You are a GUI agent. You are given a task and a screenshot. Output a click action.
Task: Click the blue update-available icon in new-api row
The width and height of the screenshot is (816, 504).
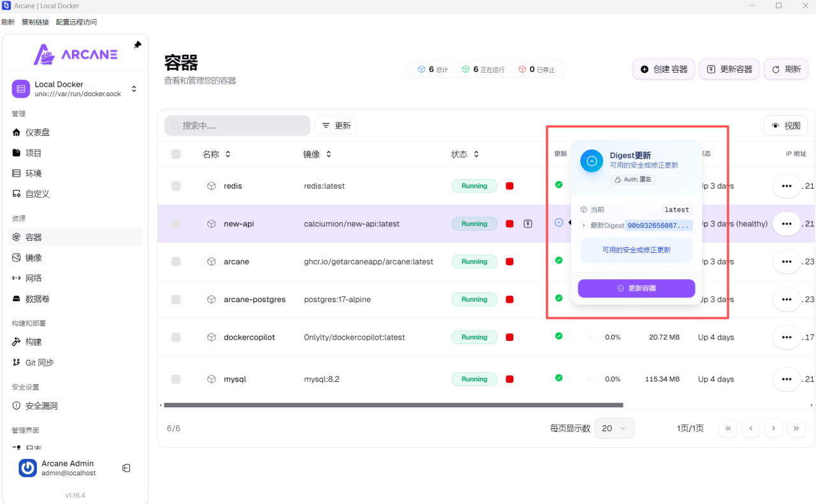pyautogui.click(x=558, y=222)
